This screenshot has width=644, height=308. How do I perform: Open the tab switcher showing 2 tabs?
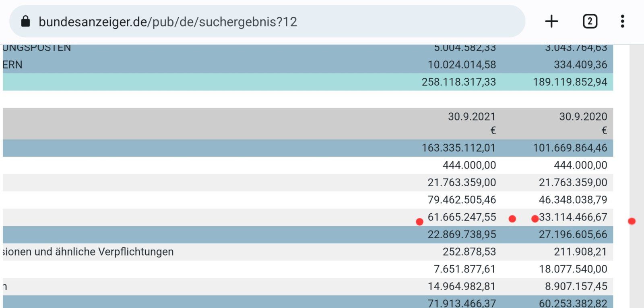(590, 21)
